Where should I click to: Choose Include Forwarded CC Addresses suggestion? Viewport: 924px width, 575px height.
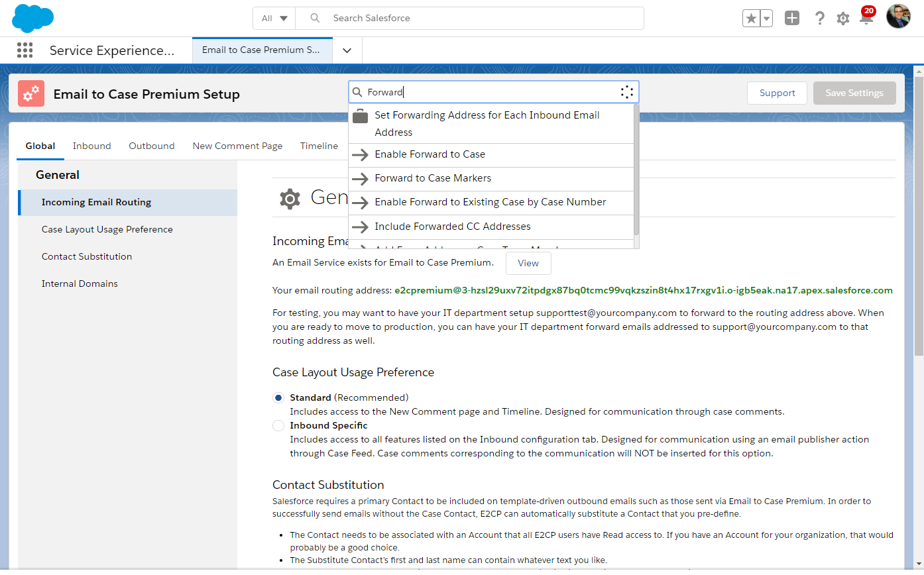click(491, 227)
